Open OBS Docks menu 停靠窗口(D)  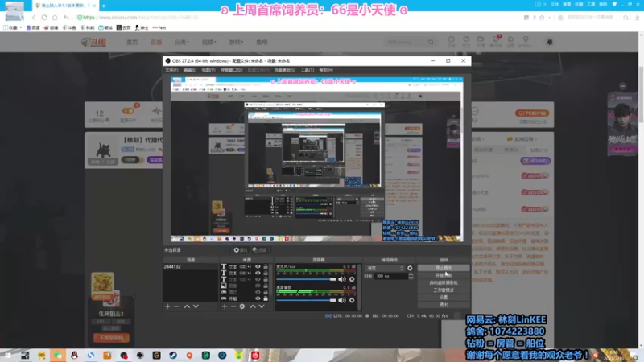(x=231, y=70)
